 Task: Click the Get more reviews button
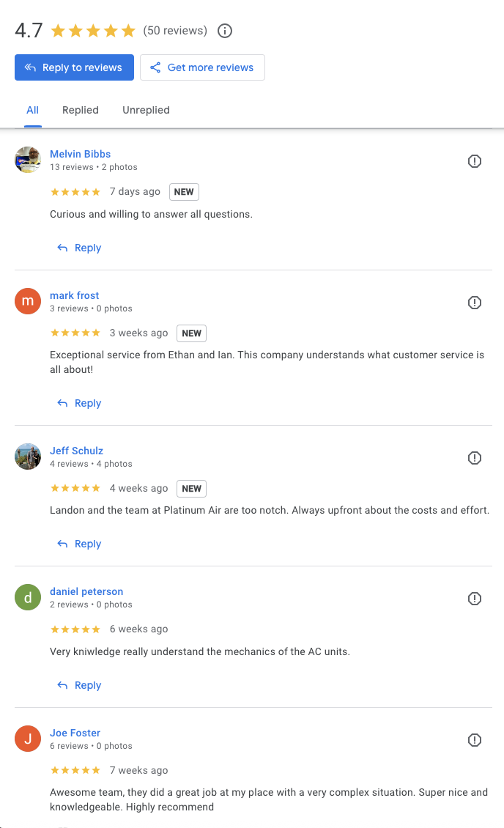click(x=202, y=67)
